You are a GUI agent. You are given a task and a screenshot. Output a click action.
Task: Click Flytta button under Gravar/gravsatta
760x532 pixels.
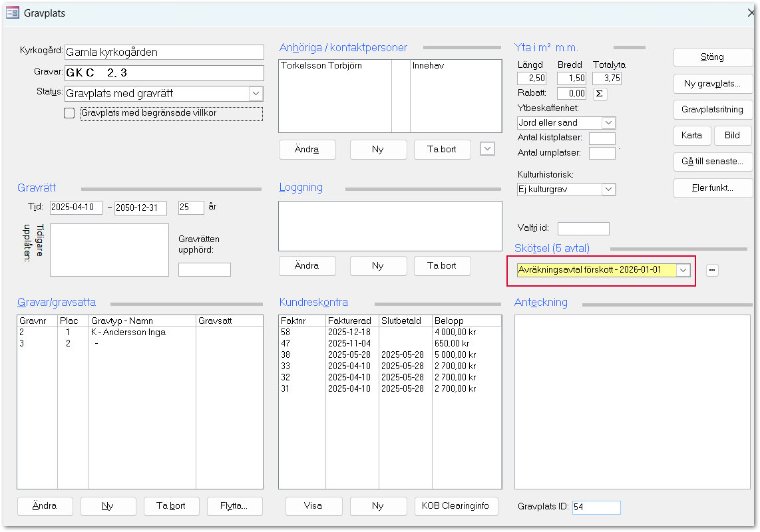234,505
